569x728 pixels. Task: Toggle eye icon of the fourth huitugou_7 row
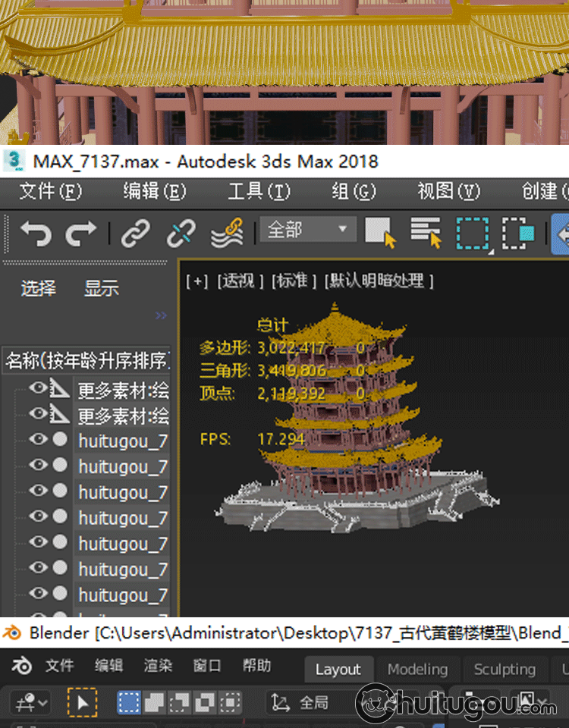click(x=38, y=516)
